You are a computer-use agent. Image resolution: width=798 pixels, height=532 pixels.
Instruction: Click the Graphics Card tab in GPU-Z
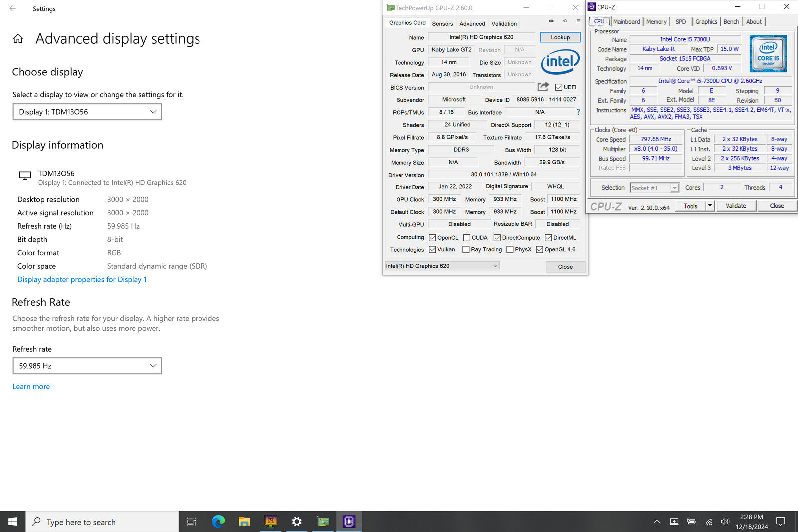click(x=407, y=23)
